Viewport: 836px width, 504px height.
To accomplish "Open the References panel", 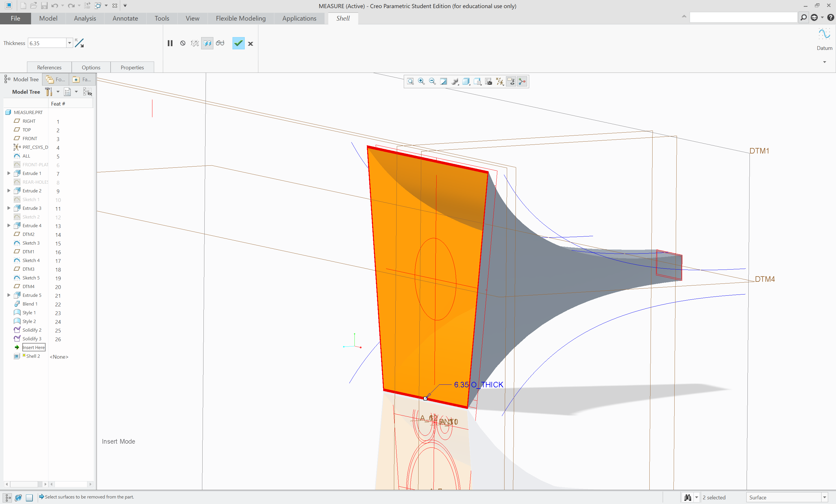I will click(49, 68).
